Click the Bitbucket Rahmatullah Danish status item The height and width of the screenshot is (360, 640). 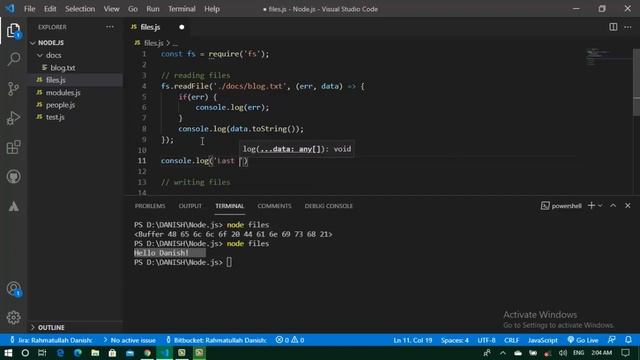click(x=216, y=340)
